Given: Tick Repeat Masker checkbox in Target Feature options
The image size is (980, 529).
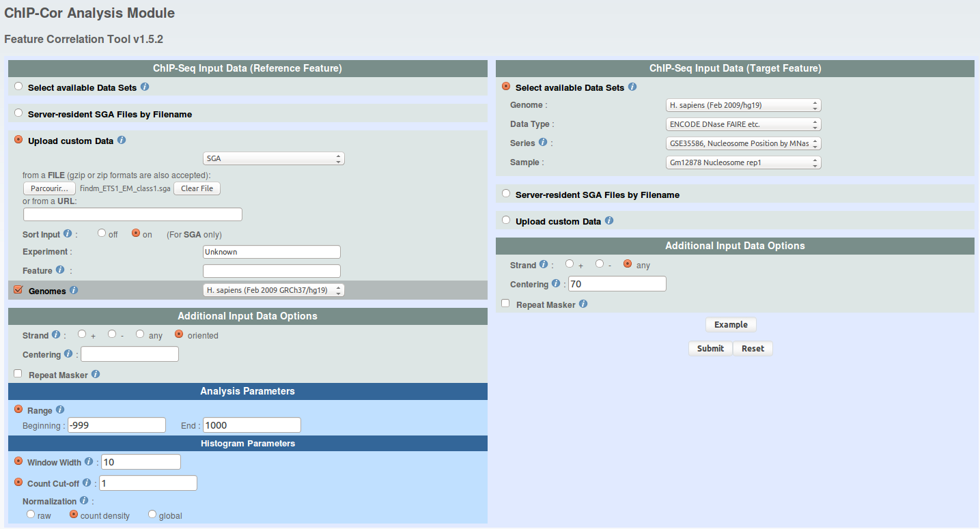Looking at the screenshot, I should (x=506, y=304).
